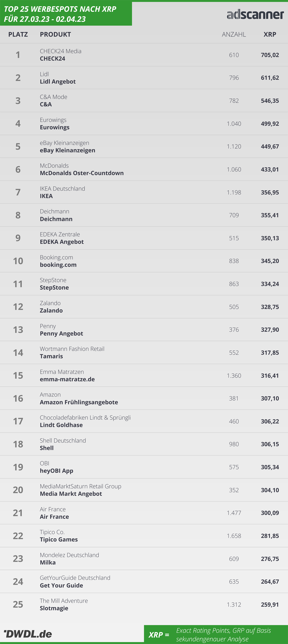Click the Slotmagie product name
Viewport: 288px width, 644px height.
[54, 608]
